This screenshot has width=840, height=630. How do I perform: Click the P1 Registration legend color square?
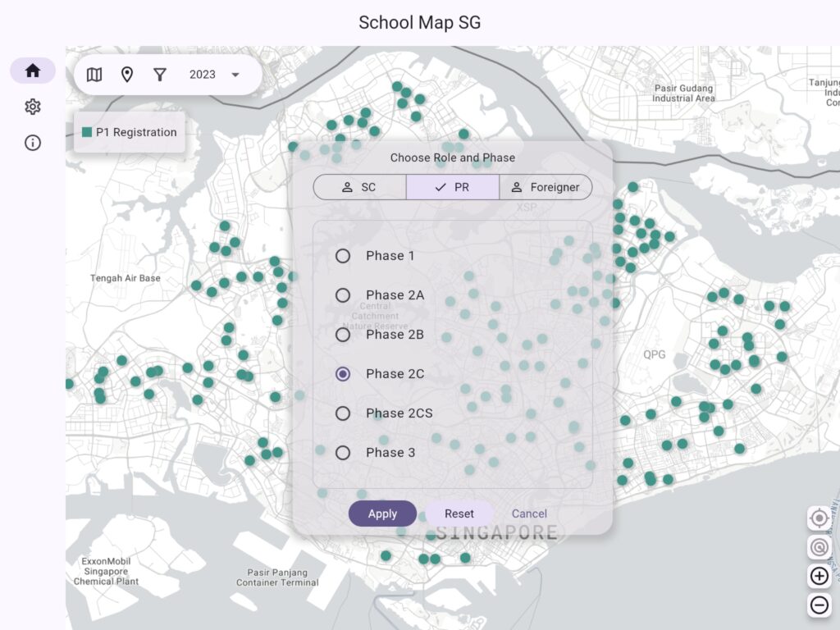pos(87,132)
